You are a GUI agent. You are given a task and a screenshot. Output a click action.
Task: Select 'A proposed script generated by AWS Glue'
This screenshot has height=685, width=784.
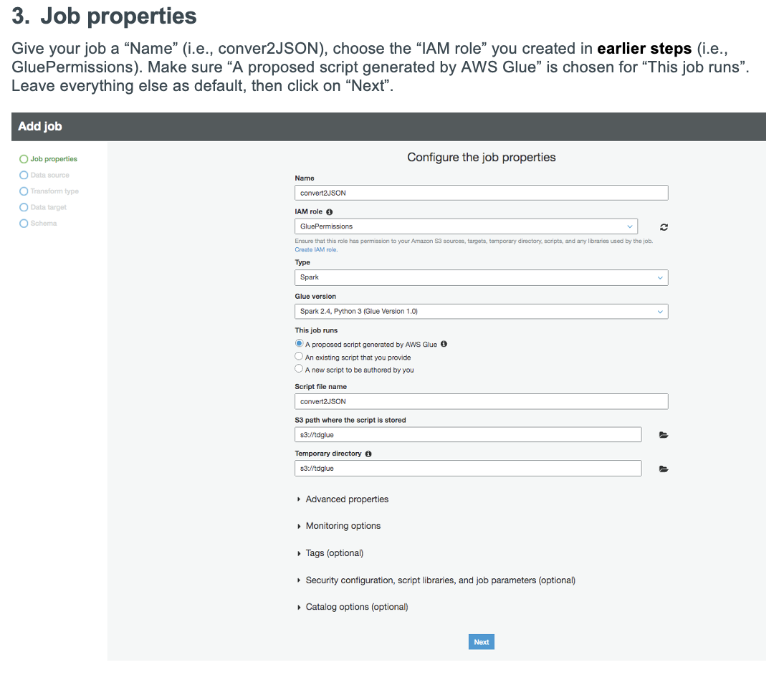pos(299,344)
